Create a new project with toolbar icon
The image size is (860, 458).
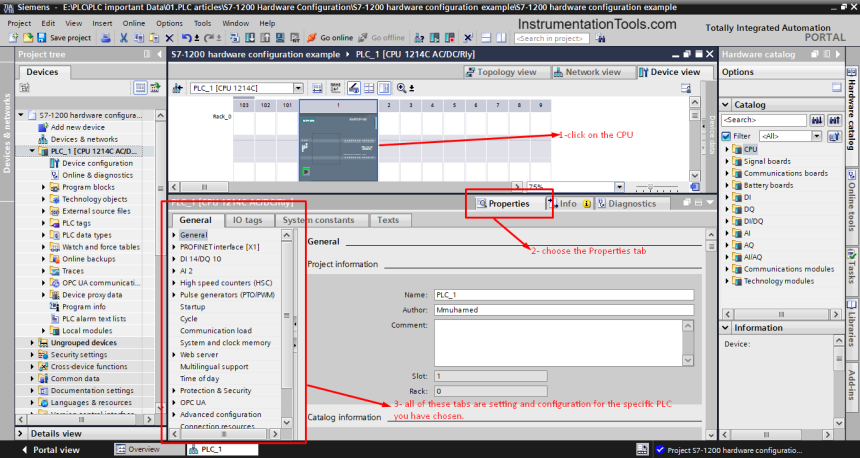[x=14, y=38]
